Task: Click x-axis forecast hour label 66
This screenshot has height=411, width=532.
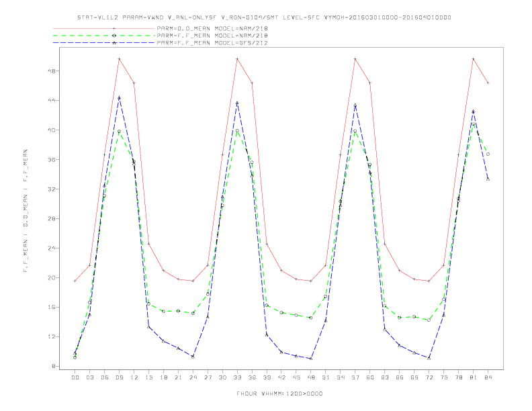Action: click(x=400, y=377)
